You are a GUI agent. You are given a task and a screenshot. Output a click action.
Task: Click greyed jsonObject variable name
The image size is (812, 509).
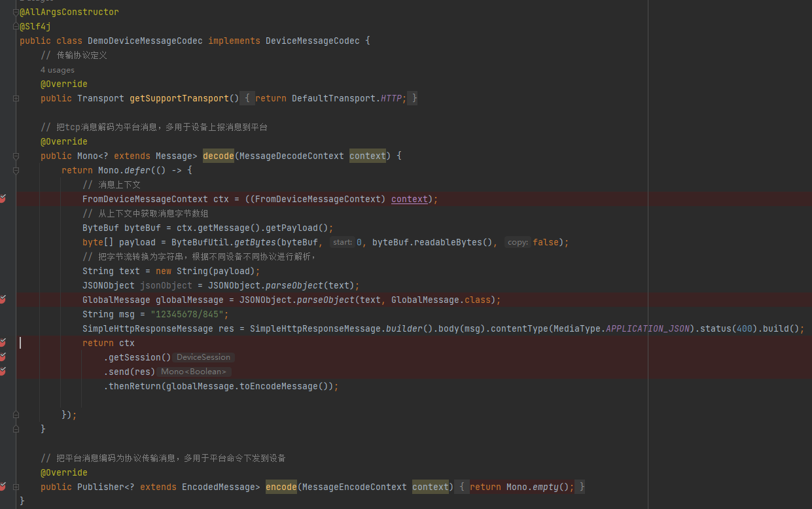[x=166, y=285]
